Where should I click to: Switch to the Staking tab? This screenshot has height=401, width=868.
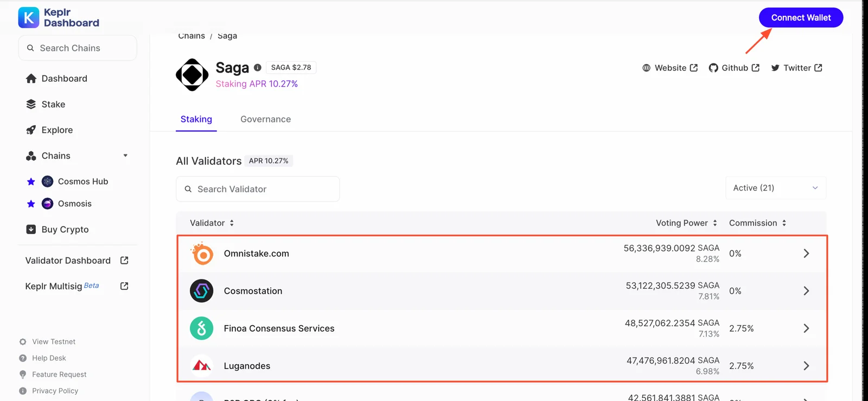pyautogui.click(x=196, y=119)
